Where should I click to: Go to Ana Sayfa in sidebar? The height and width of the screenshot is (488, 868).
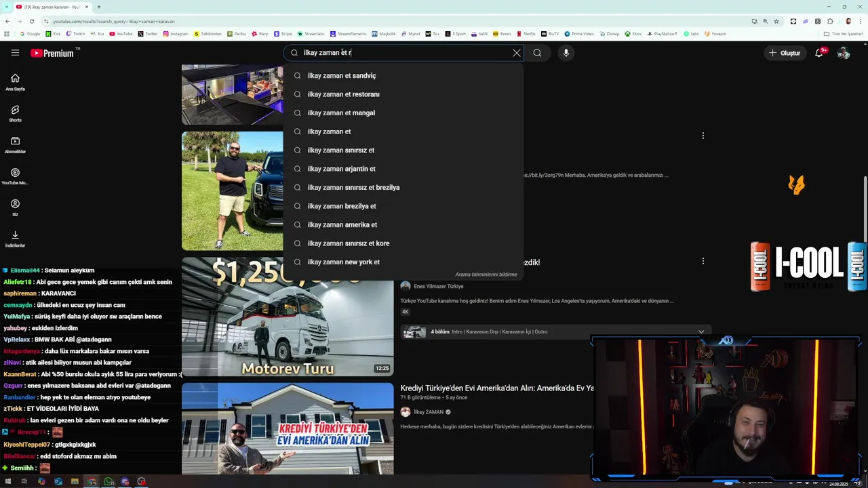[x=15, y=82]
